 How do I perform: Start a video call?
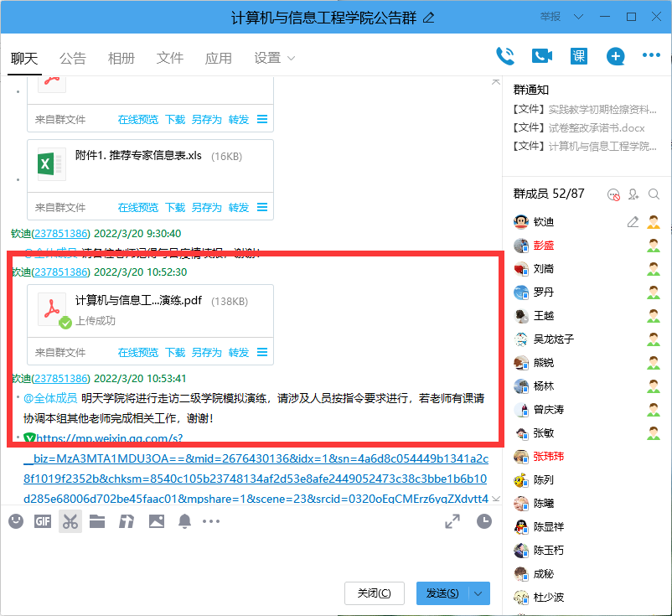[x=541, y=55]
